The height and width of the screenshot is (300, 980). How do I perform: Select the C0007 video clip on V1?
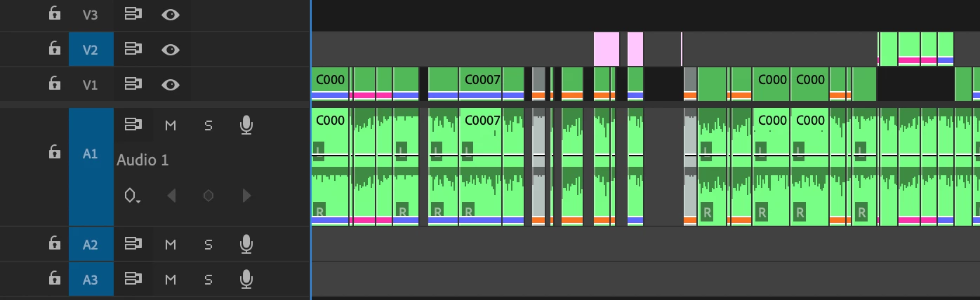click(x=492, y=83)
